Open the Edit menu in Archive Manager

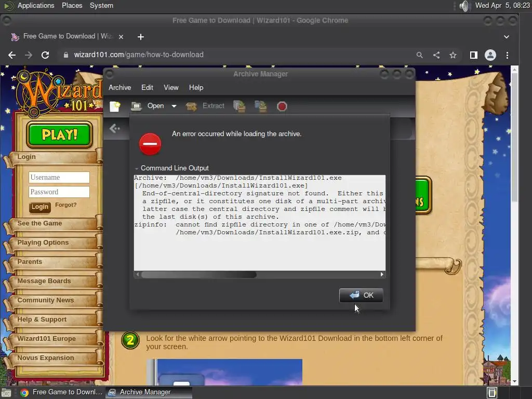[147, 87]
